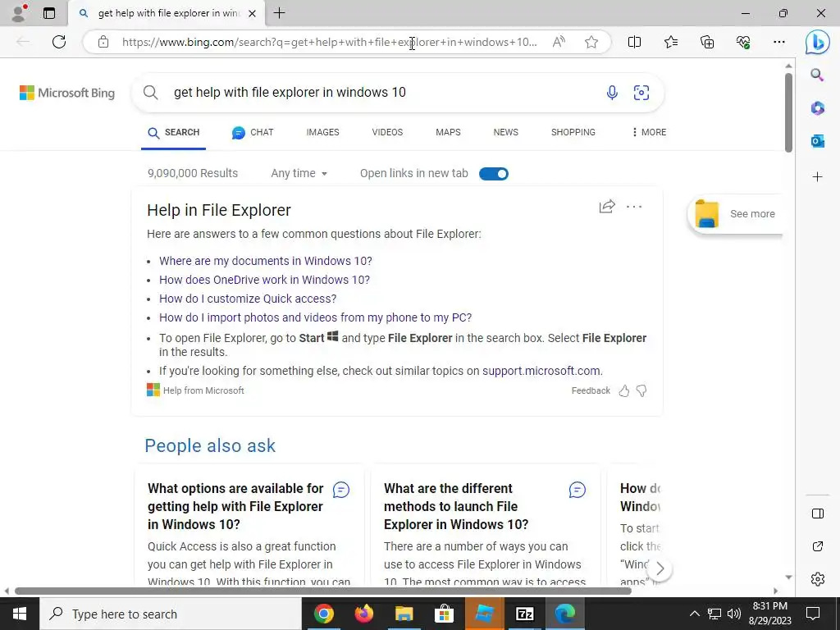Click the sidebar search magnifier icon
Screen dimensions: 840x630
coord(817,75)
